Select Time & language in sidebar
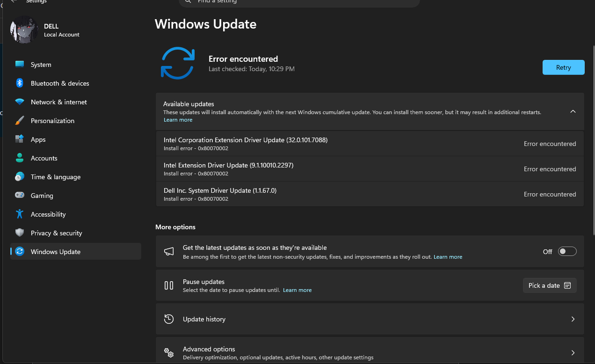 coord(76,177)
